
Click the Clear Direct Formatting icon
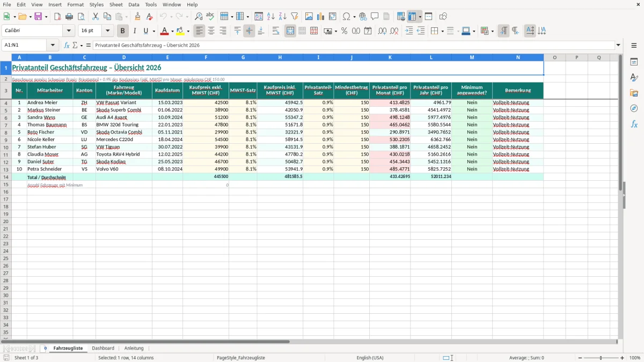pyautogui.click(x=150, y=17)
